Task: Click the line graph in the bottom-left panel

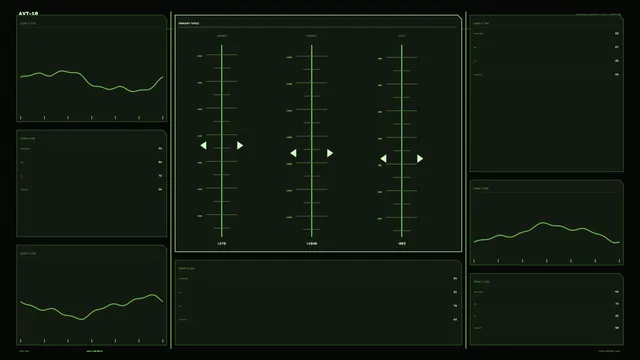Action: 91,307
